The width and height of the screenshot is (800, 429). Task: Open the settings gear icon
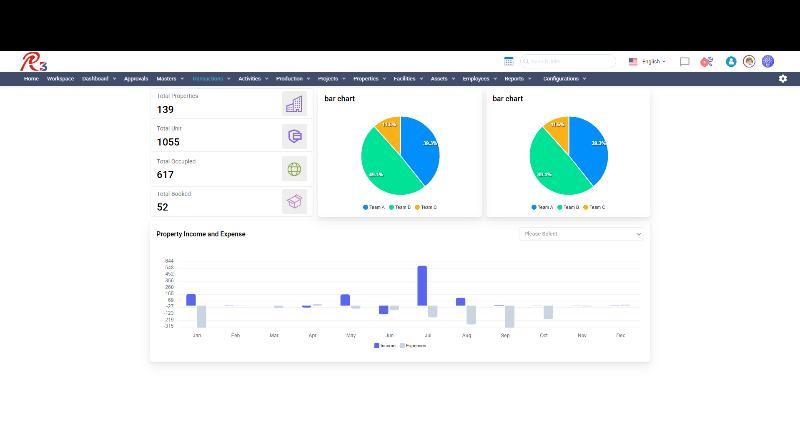pyautogui.click(x=782, y=79)
